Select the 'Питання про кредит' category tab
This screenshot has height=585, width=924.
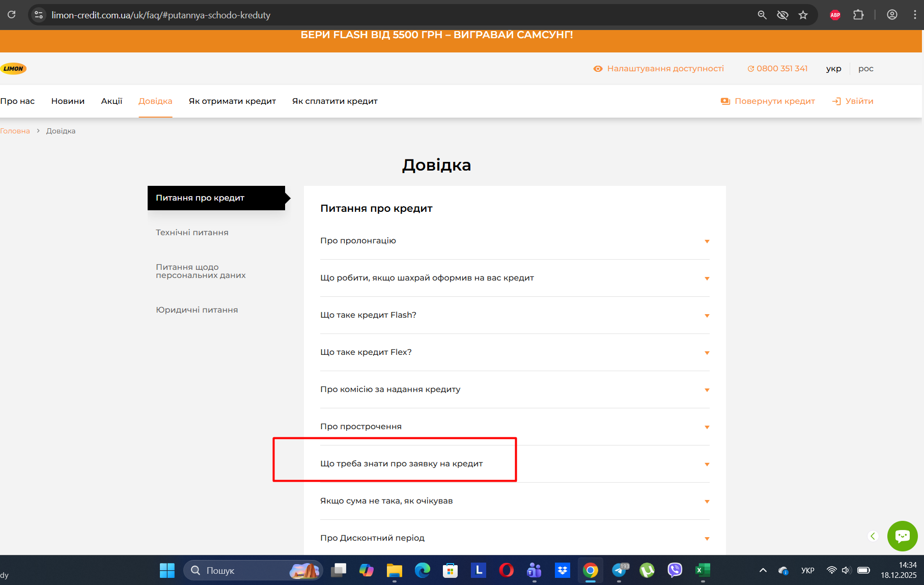tap(216, 198)
